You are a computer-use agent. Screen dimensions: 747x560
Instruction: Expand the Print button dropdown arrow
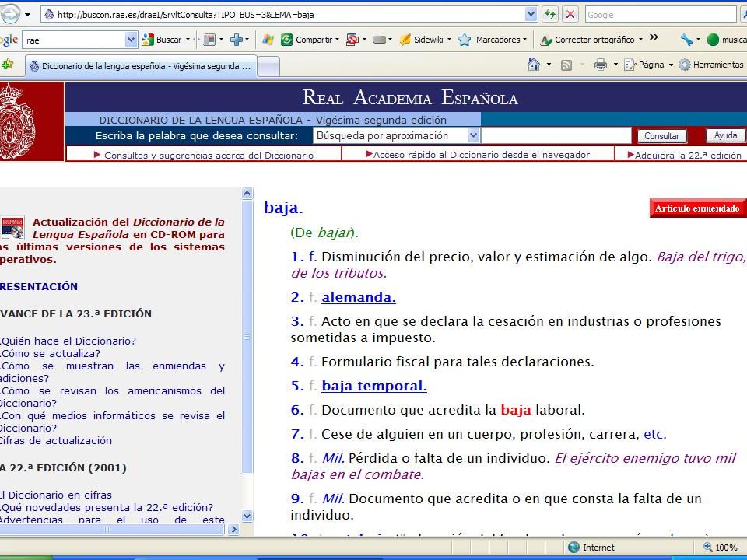pyautogui.click(x=615, y=65)
